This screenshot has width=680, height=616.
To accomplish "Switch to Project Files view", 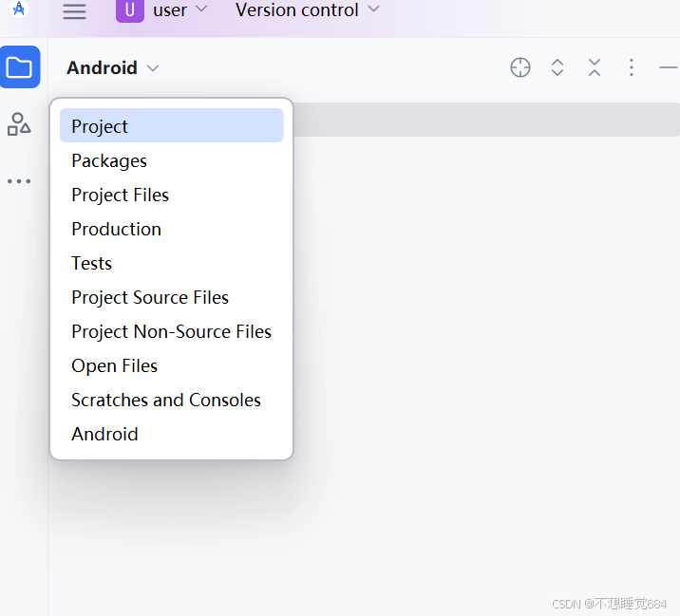I will pos(120,195).
